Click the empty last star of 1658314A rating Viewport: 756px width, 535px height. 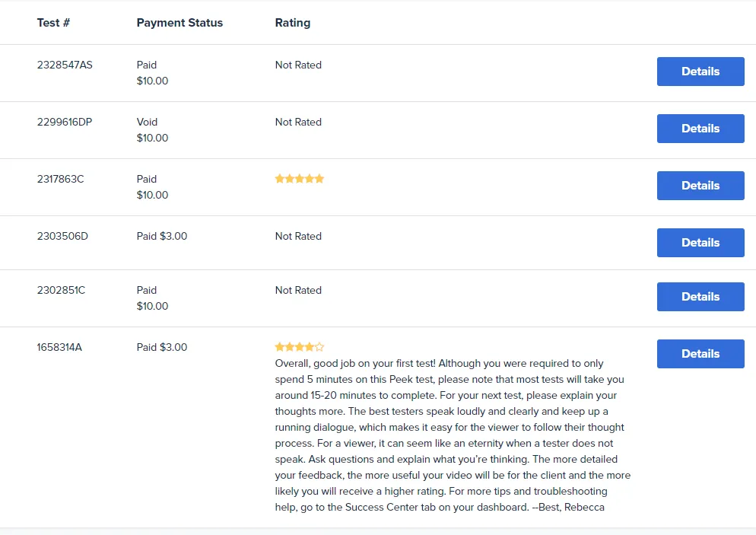coord(319,347)
